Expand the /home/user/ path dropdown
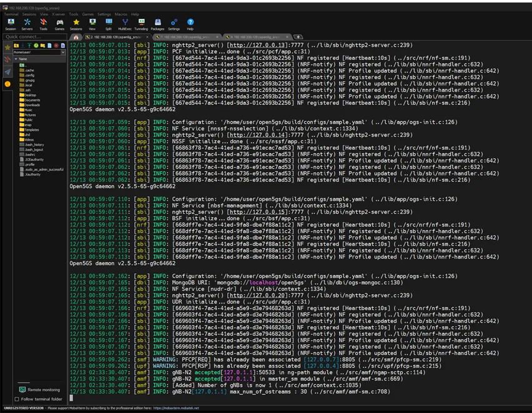532x413 pixels. (x=63, y=52)
